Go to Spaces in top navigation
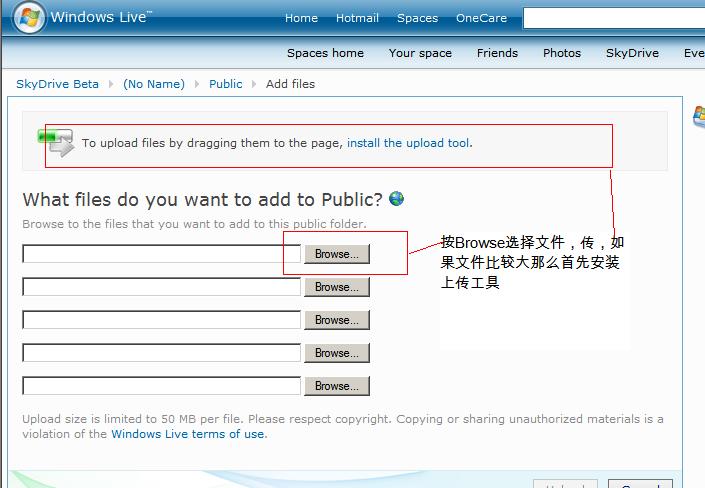705x488 pixels. (417, 18)
